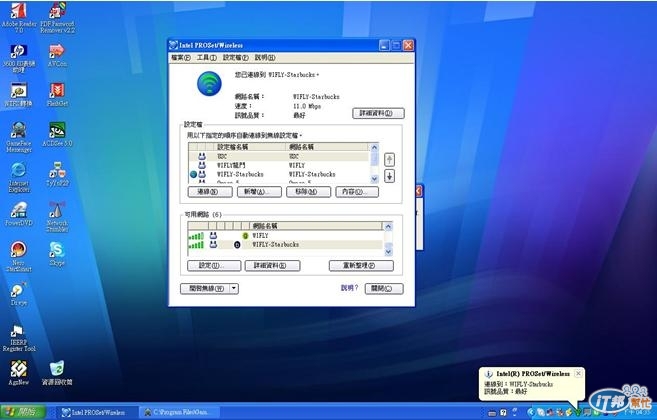Select the 資源回收筒 recycle bin icon

coord(57,373)
